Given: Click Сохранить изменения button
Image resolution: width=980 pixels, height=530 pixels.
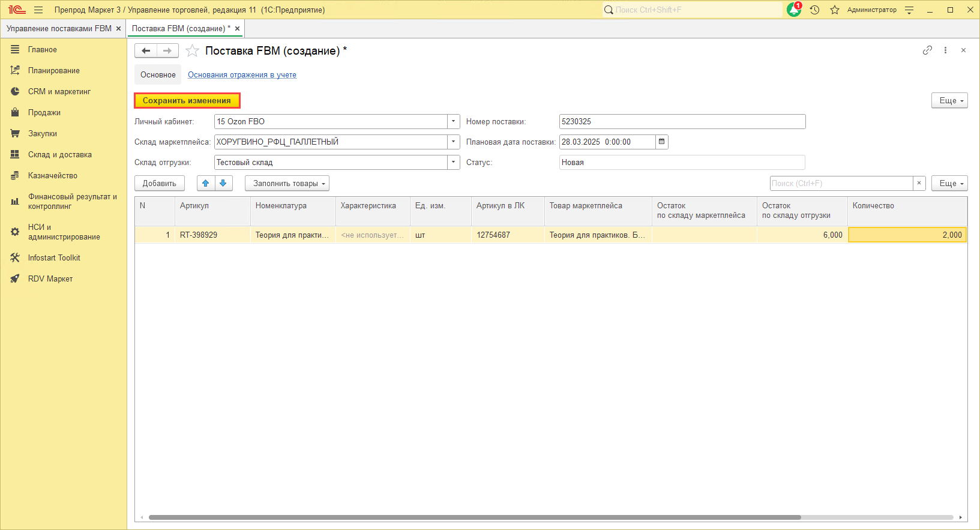Looking at the screenshot, I should [x=187, y=100].
